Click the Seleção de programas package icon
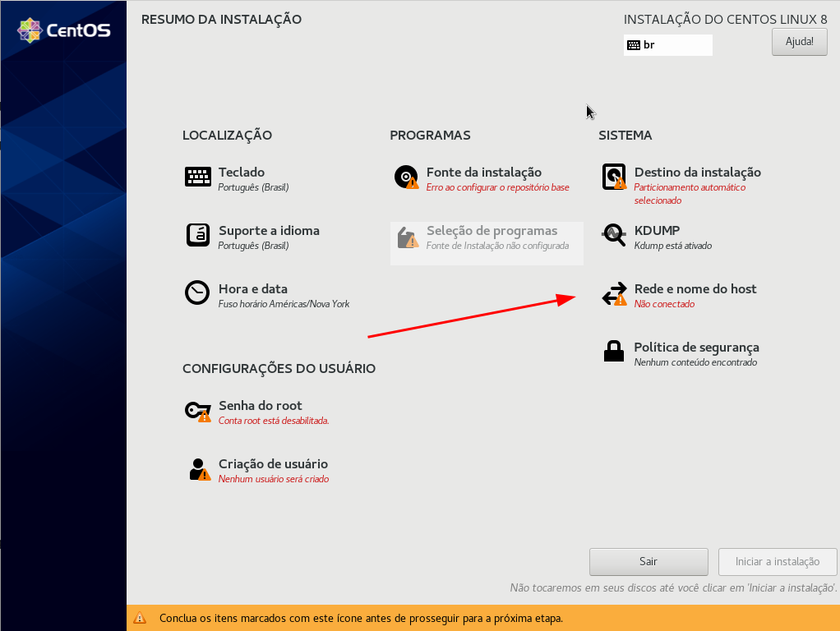Viewport: 840px width, 631px height. (x=408, y=237)
